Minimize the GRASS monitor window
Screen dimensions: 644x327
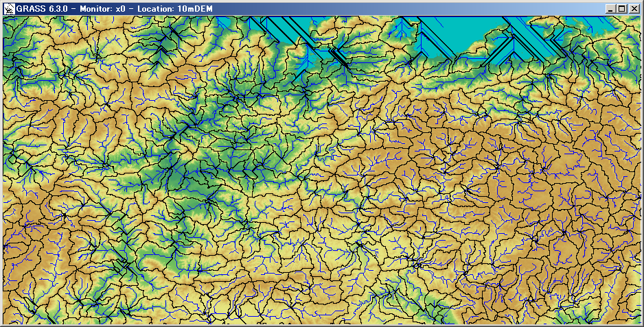click(x=612, y=9)
